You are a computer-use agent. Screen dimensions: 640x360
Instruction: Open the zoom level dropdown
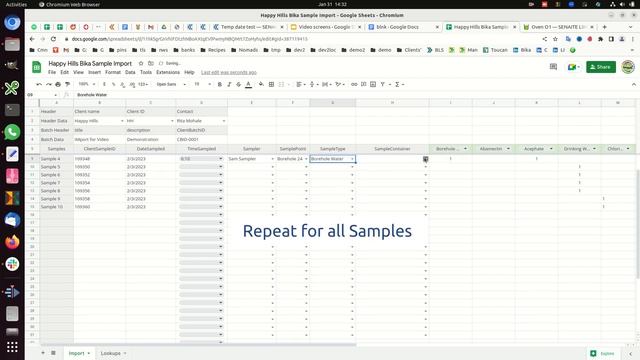[87, 84]
